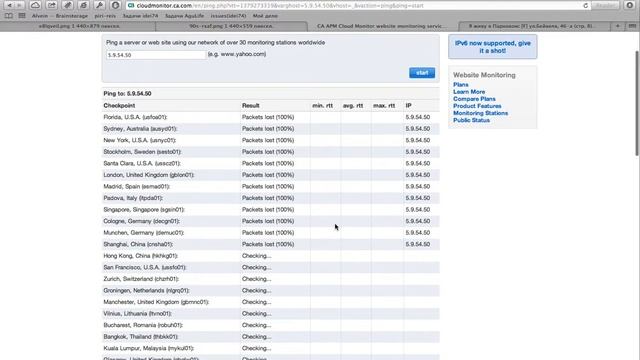Open the issues(idei74) bookmark
Image resolution: width=640 pixels, height=360 pixels.
click(228, 16)
